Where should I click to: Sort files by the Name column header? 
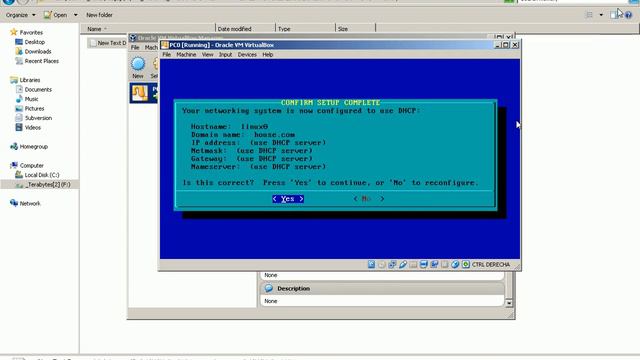pos(147,29)
